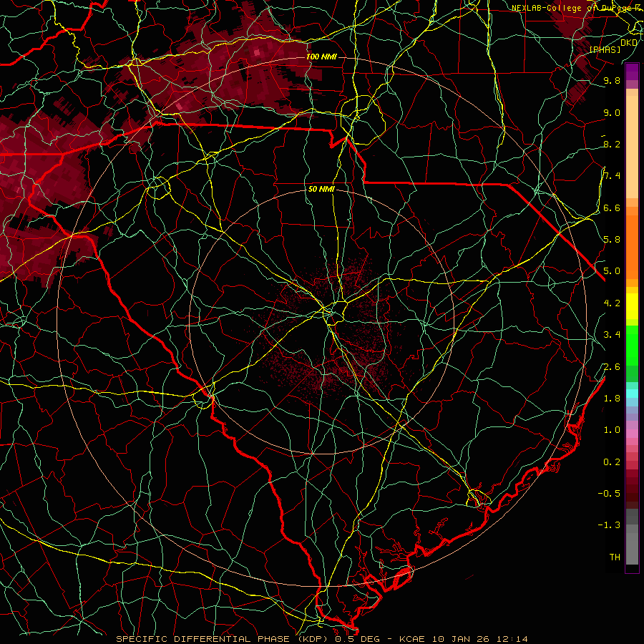Click the 5.0 legend value
Viewport: 644px width, 644px height.
pyautogui.click(x=612, y=271)
